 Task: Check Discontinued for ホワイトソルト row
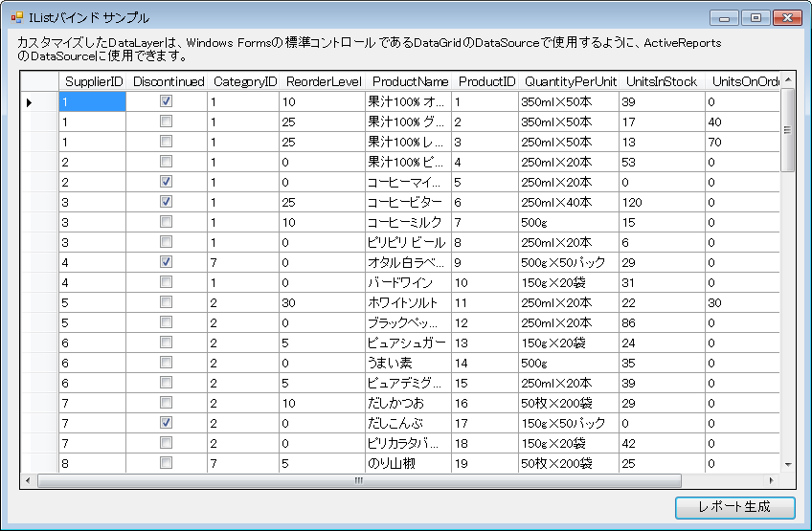166,302
